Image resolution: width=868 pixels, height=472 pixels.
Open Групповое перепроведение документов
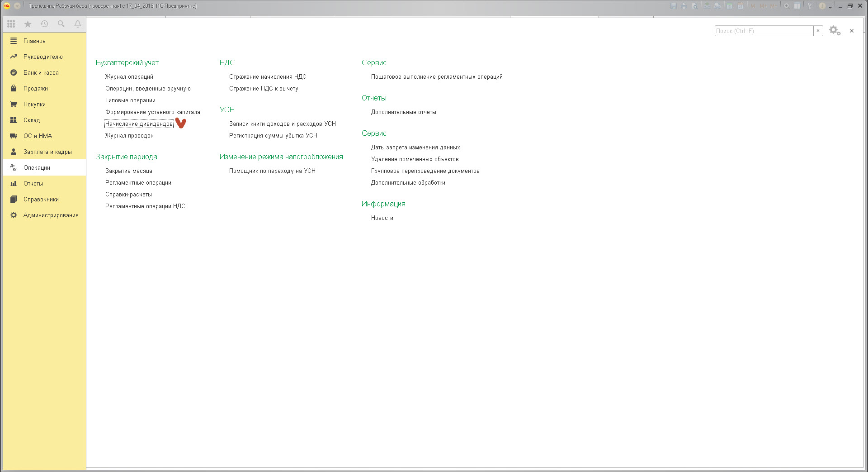[425, 171]
